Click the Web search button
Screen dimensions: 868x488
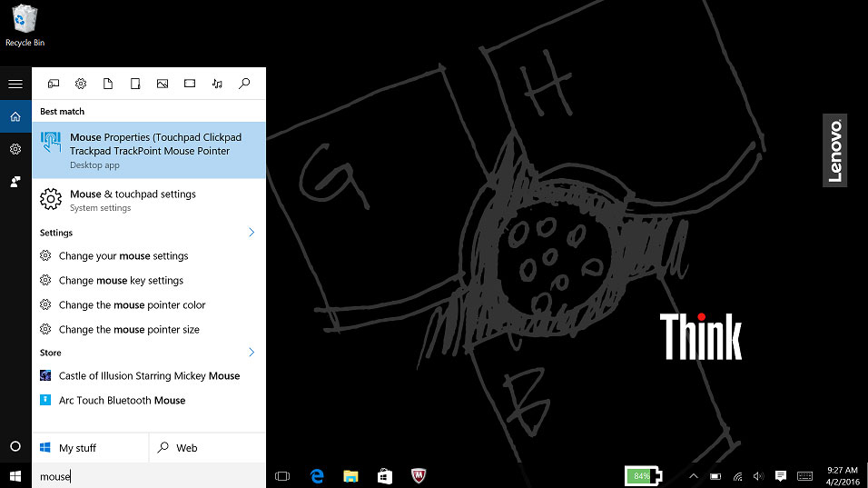click(208, 448)
